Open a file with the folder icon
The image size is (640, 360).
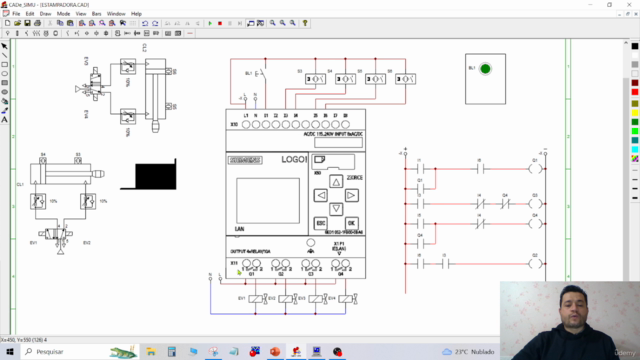click(17, 23)
